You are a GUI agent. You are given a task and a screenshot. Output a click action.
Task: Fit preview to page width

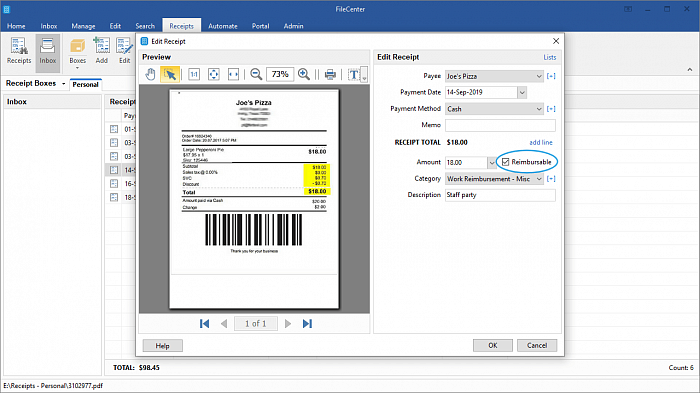click(x=233, y=74)
